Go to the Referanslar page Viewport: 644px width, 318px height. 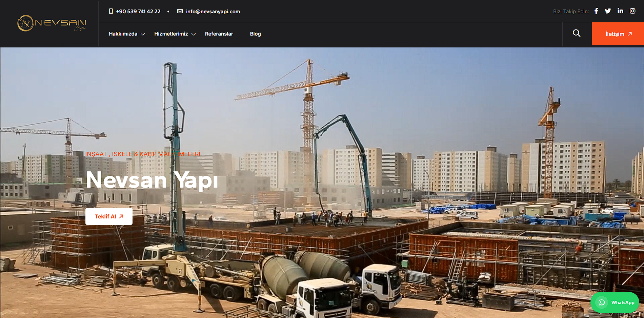219,34
